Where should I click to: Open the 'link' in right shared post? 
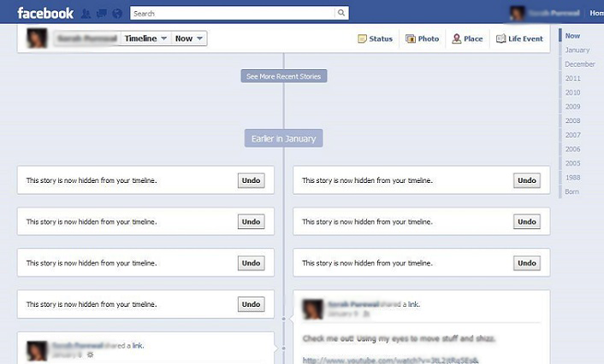coord(413,304)
